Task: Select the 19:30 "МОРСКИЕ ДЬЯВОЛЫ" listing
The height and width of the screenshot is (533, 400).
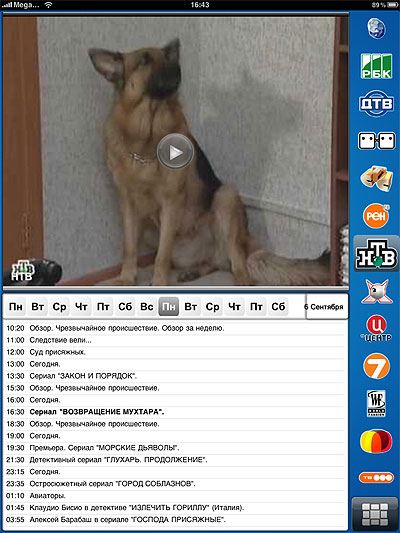Action: pos(175,448)
